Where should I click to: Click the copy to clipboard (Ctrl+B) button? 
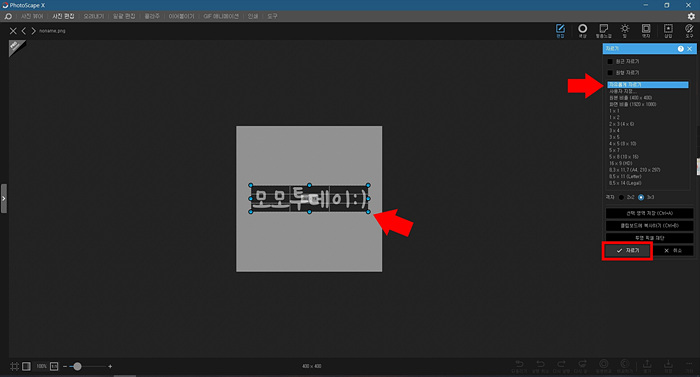(649, 226)
